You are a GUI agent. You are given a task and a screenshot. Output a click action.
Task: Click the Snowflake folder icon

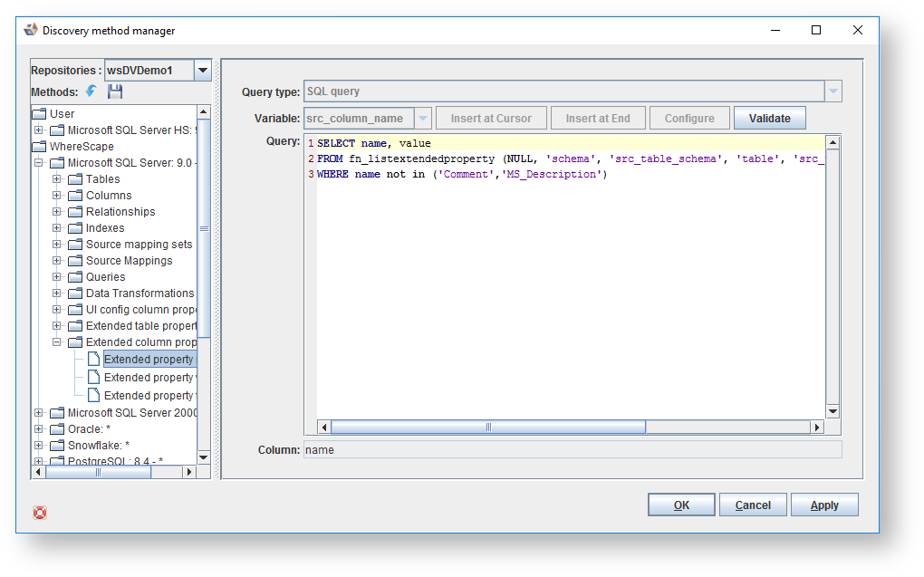click(56, 446)
